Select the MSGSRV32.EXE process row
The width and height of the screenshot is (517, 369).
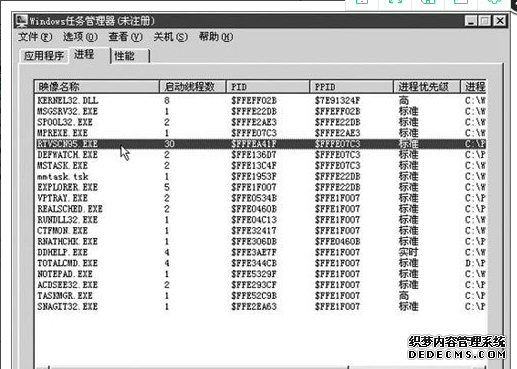click(261, 111)
